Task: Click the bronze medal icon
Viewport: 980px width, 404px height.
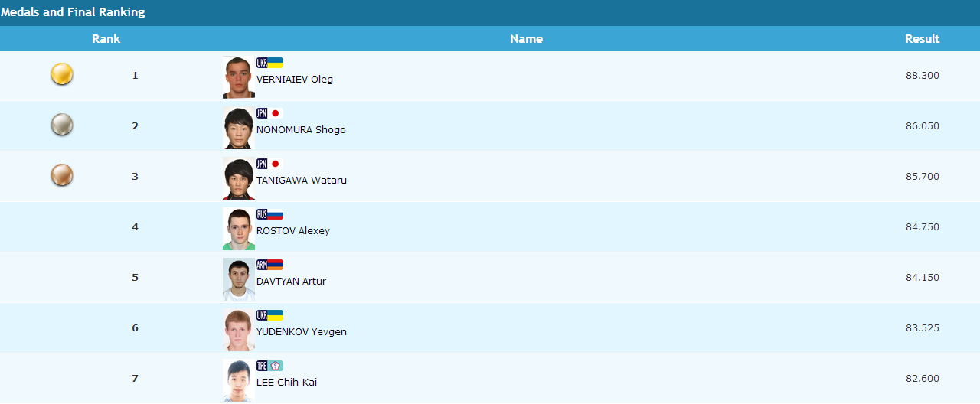Action: point(62,175)
